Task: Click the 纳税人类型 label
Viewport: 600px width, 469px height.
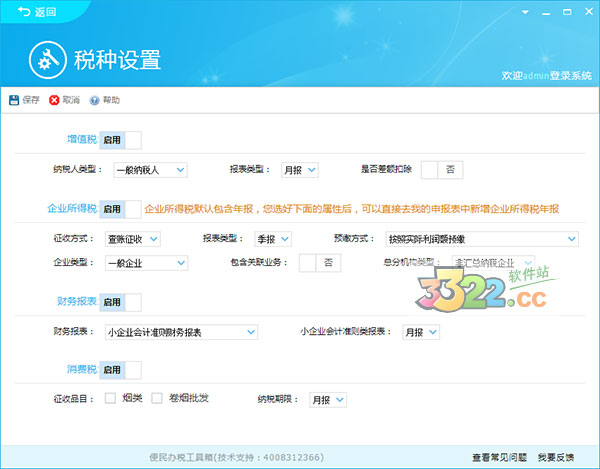Action: (x=78, y=169)
